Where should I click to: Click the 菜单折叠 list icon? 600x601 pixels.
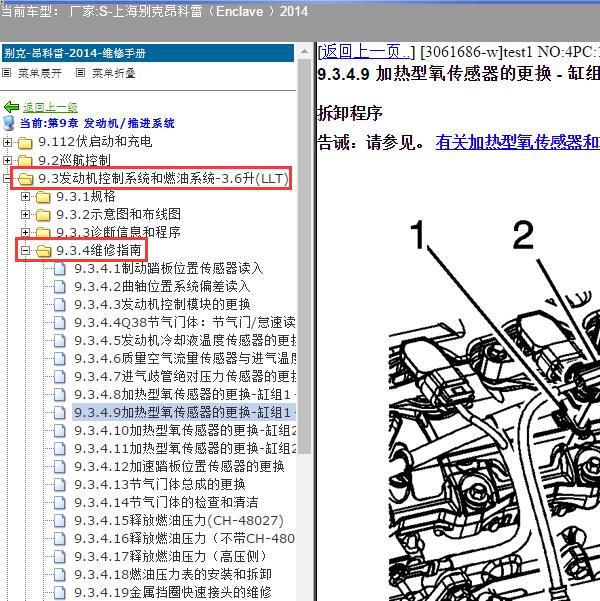81,72
